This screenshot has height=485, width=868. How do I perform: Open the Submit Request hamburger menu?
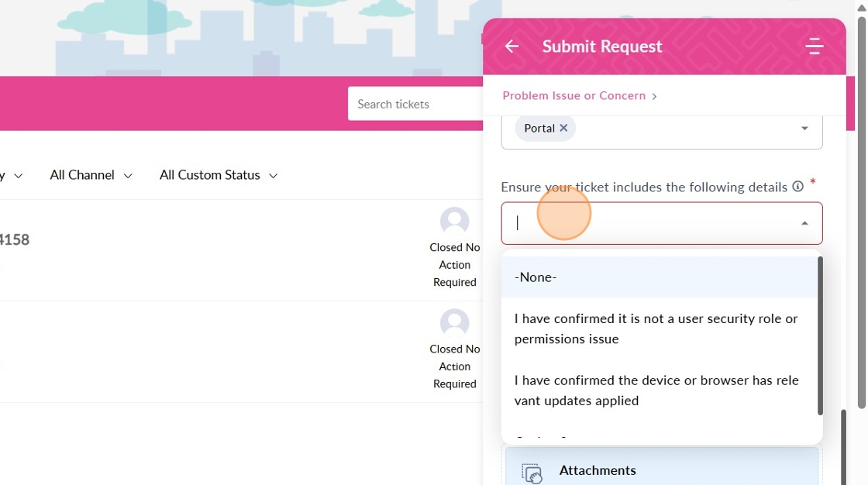pyautogui.click(x=814, y=46)
